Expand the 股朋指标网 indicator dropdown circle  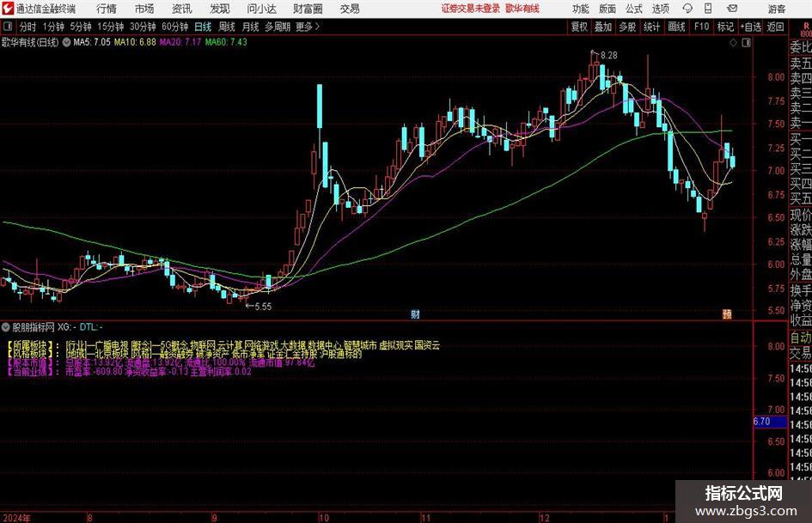click(6, 326)
